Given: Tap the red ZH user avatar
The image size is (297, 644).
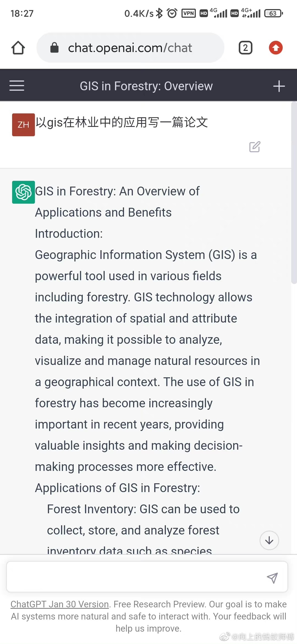Looking at the screenshot, I should point(23,125).
